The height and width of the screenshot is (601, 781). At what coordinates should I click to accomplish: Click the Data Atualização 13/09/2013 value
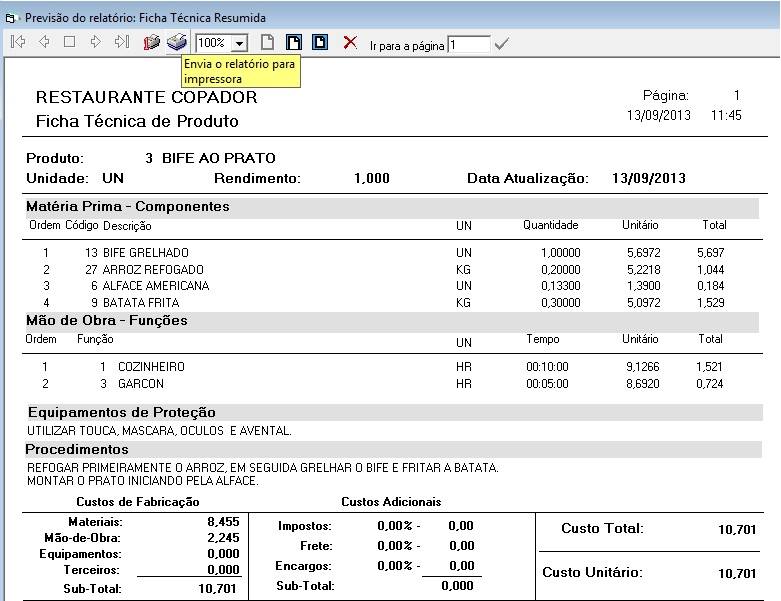click(649, 178)
